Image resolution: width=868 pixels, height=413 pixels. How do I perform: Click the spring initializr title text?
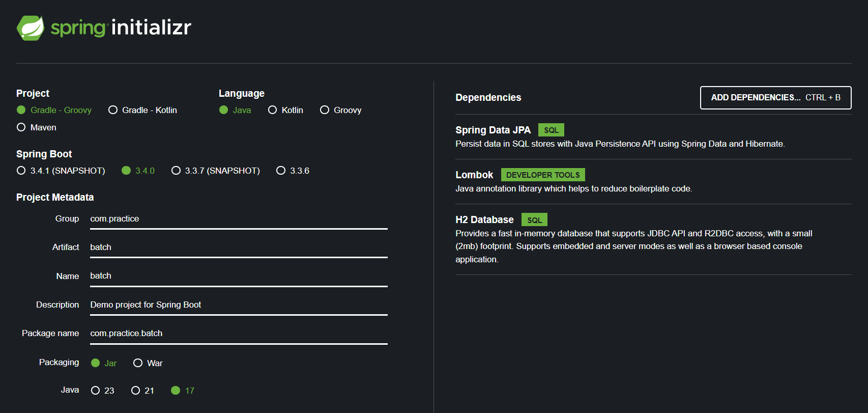(x=121, y=27)
